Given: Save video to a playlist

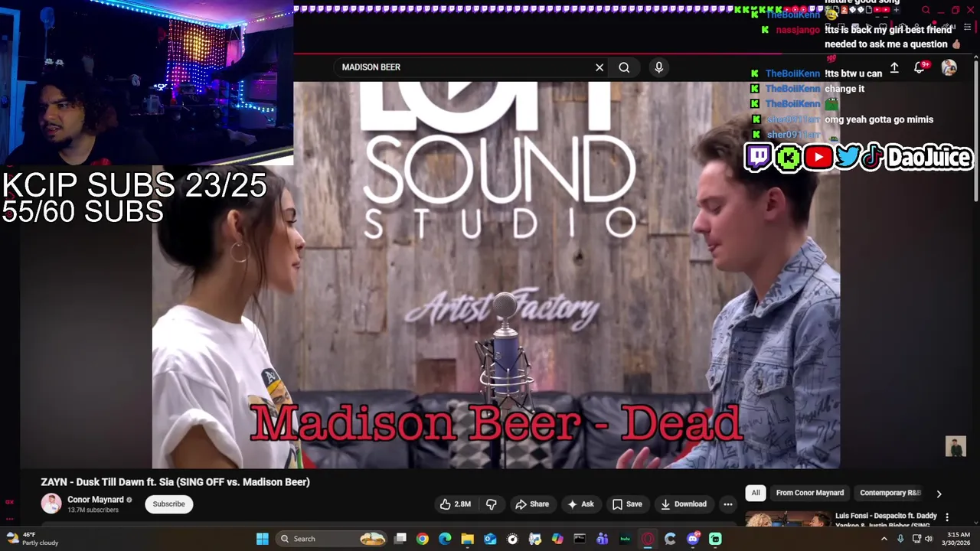Looking at the screenshot, I should tap(627, 504).
